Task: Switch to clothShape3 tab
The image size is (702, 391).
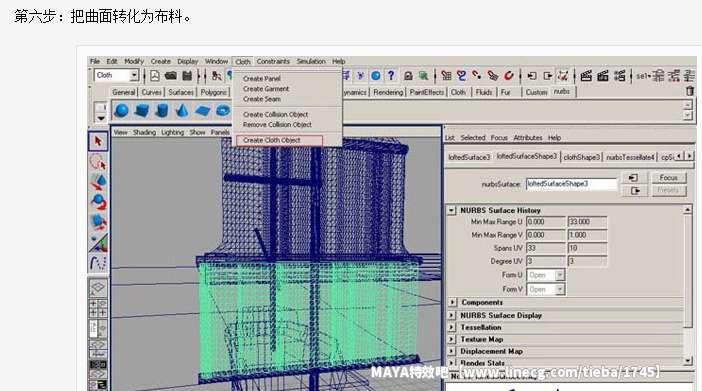Action: point(581,157)
